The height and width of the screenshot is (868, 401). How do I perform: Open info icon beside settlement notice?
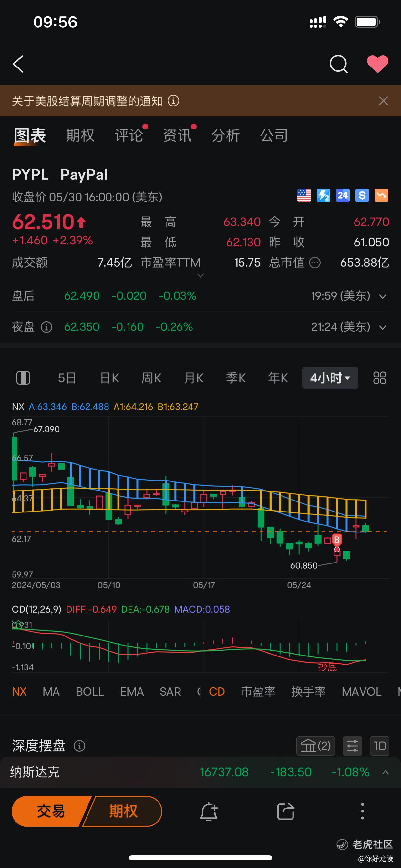(173, 101)
